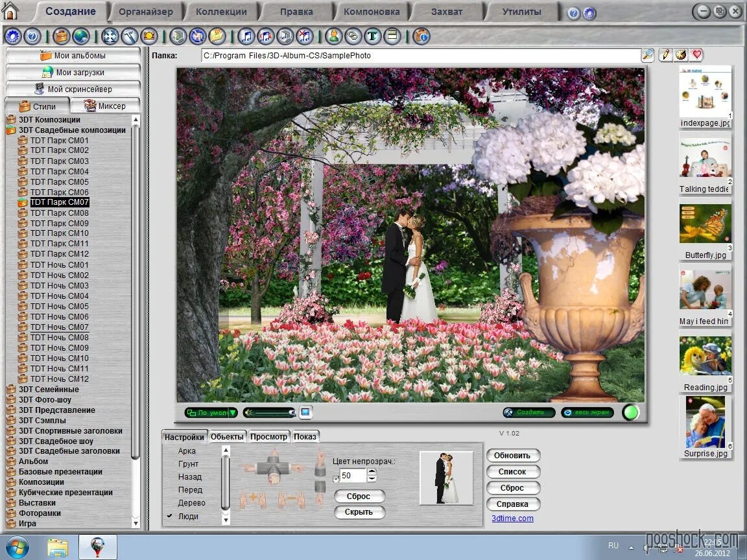The width and height of the screenshot is (747, 560).
Task: Toggle the Грунт item in settings list
Action: tap(188, 464)
